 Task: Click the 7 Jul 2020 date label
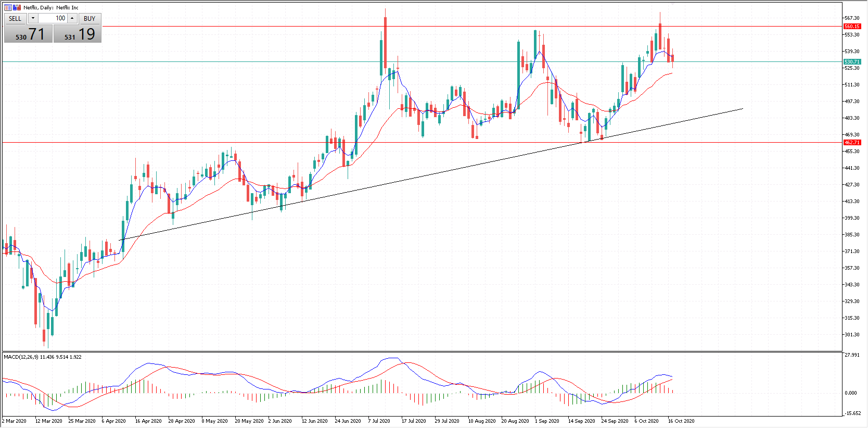379,421
